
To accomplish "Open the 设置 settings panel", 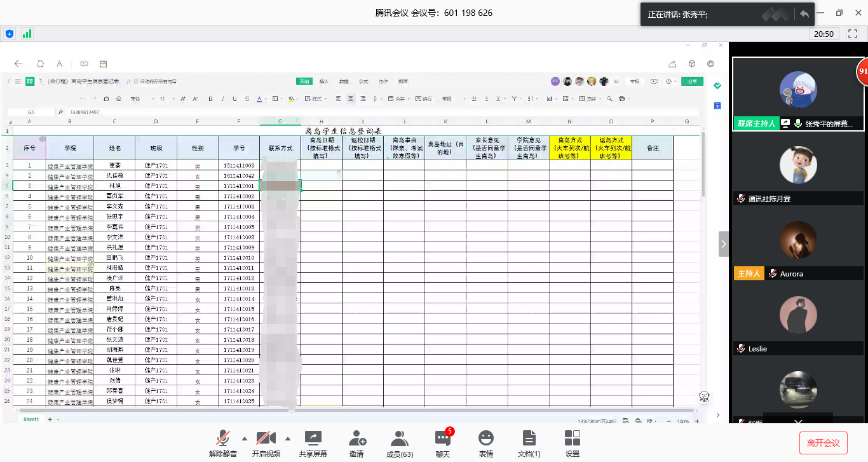I will point(573,444).
